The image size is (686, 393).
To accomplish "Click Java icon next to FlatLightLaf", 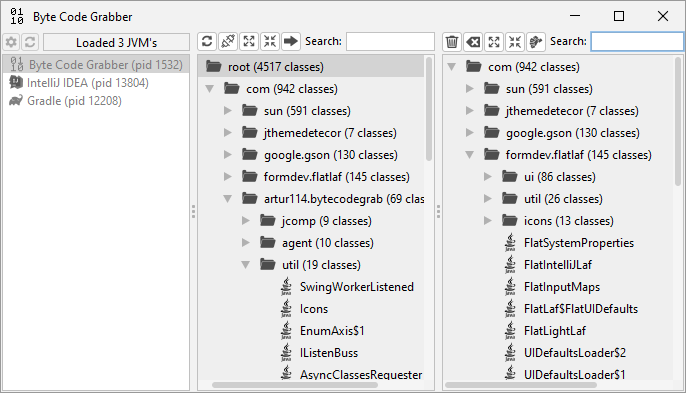I will [x=510, y=330].
